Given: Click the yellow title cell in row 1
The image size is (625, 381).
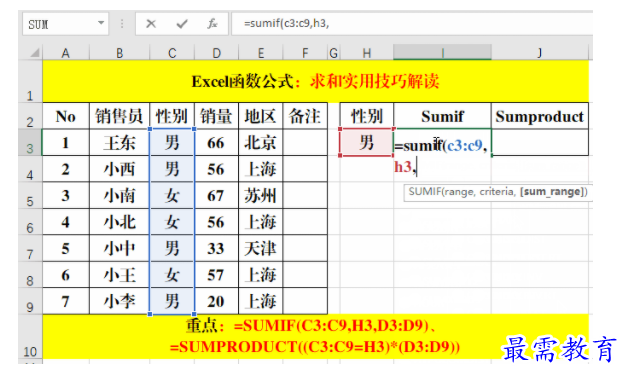Looking at the screenshot, I should pos(315,81).
